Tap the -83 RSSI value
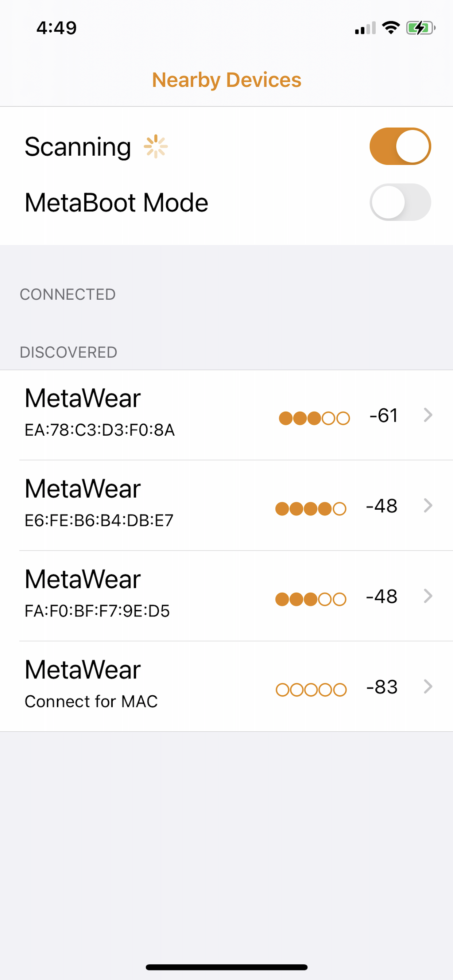Viewport: 453px width, 980px height. (382, 687)
